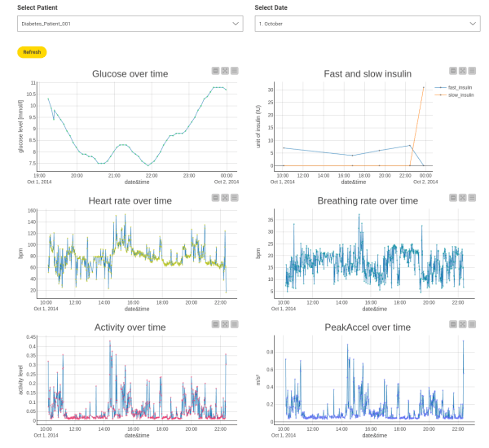This screenshot has height=448, width=489.
Task: Click 'date&time' axis label under Breathing rate chart
Action: pyautogui.click(x=375, y=309)
